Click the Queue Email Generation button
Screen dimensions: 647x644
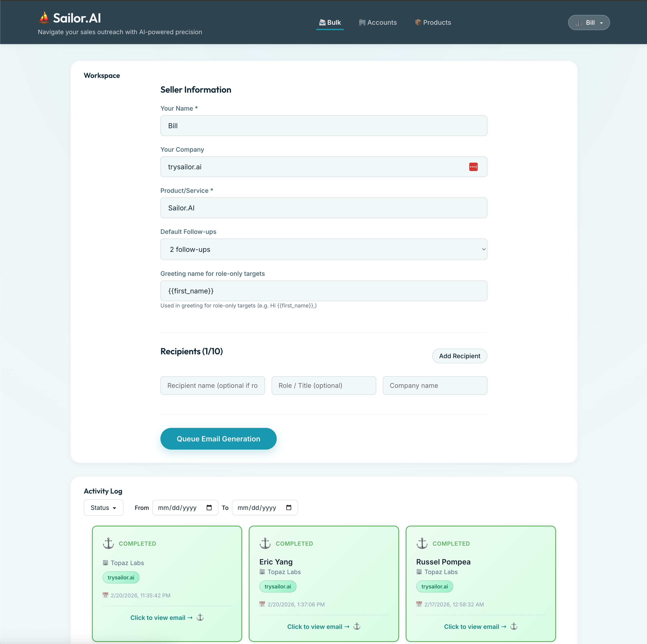pos(218,439)
